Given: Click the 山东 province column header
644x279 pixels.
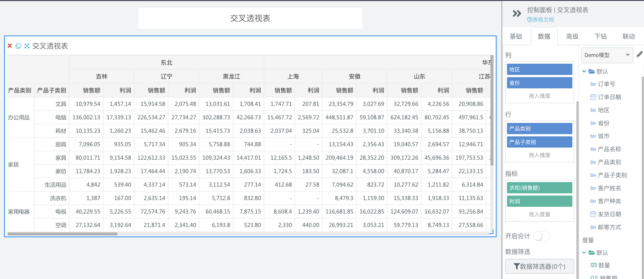Looking at the screenshot, I should point(420,76).
